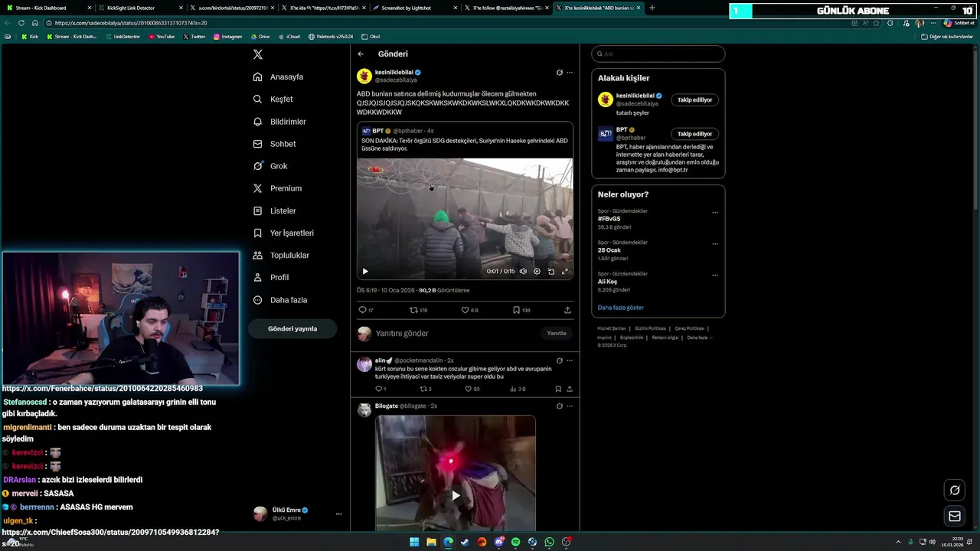Open the floating messages envelope button
This screenshot has width=980, height=551.
(x=955, y=517)
